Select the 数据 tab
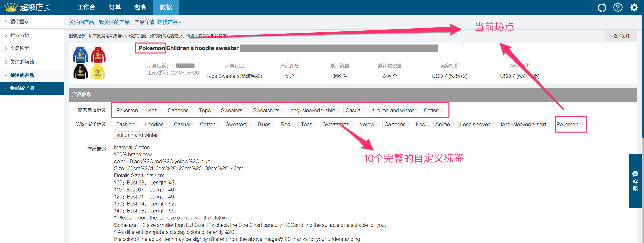The image size is (644, 243). coord(166,7)
